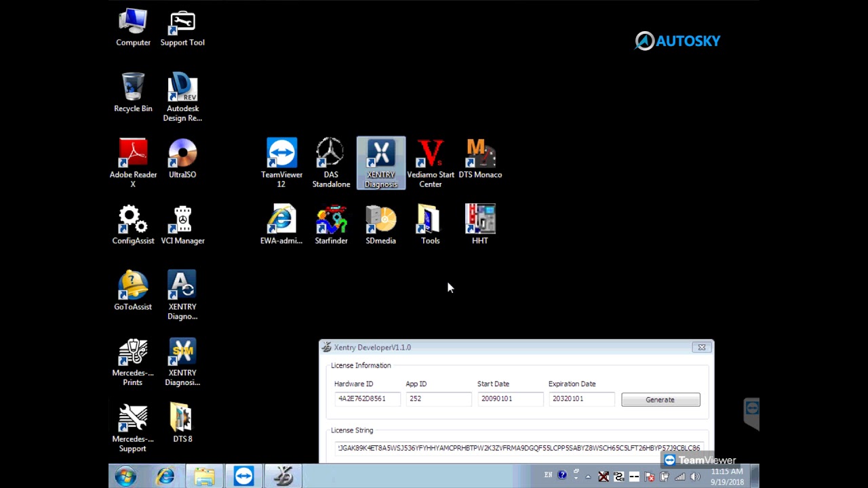Open XENTRY Diagno... icon next to GoToAssist
The image size is (868, 488).
point(182,296)
